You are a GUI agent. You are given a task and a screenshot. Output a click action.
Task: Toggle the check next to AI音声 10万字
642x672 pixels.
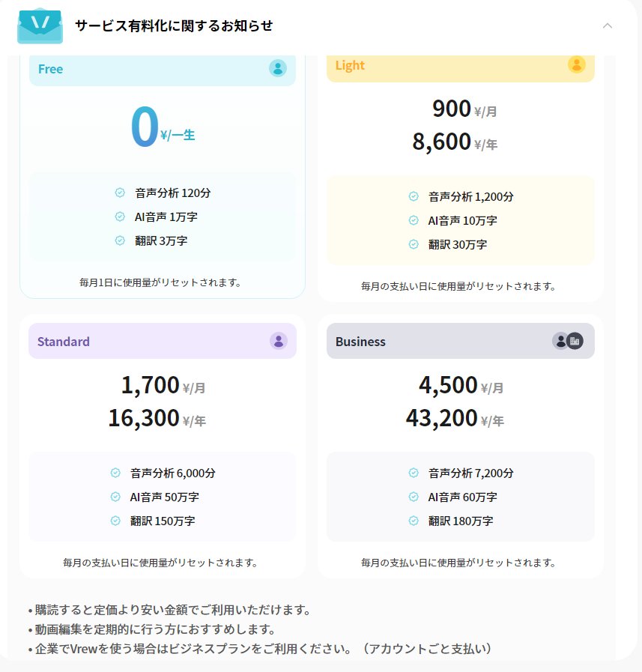(412, 220)
